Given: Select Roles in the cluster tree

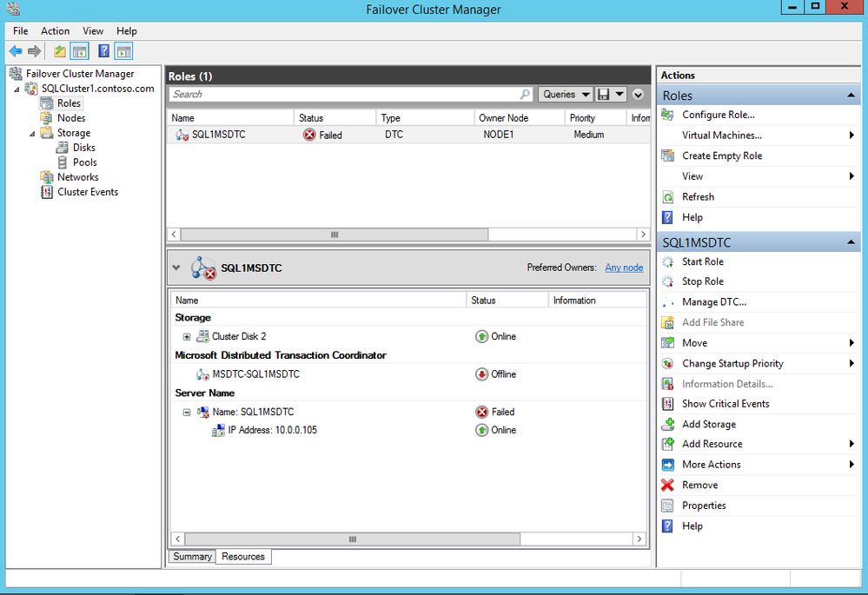Looking at the screenshot, I should point(69,103).
